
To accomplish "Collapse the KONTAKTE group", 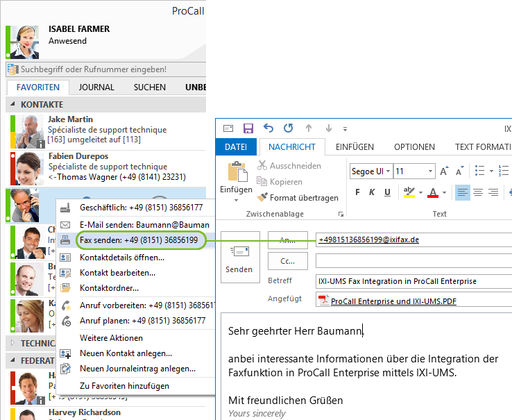I will click(x=12, y=104).
